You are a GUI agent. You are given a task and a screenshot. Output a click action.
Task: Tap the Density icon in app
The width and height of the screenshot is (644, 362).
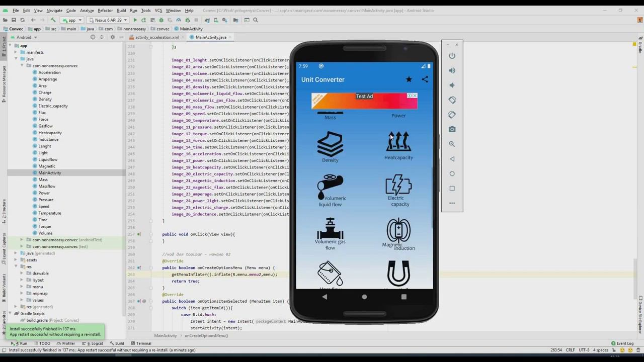(330, 147)
